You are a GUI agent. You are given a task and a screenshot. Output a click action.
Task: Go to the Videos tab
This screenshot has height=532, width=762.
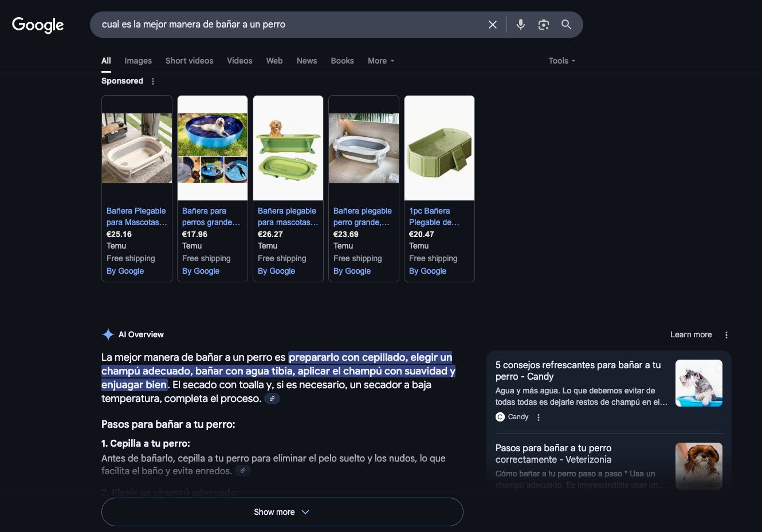pos(239,61)
